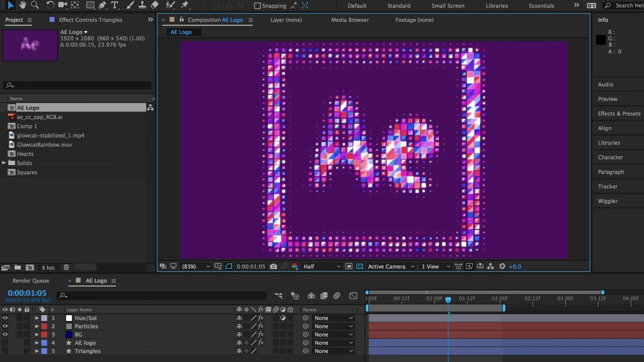Select the Puppet Pin tool

[185, 5]
